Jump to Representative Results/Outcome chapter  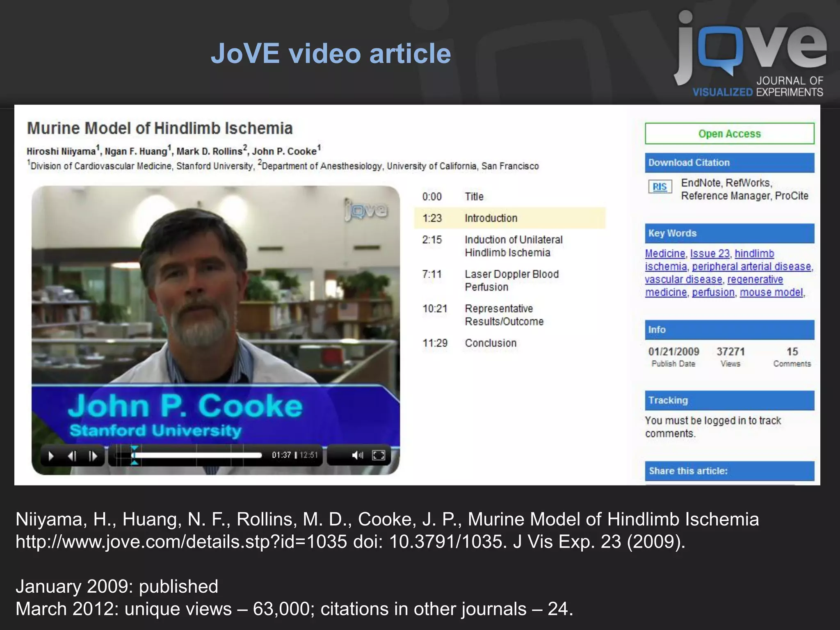pos(510,315)
